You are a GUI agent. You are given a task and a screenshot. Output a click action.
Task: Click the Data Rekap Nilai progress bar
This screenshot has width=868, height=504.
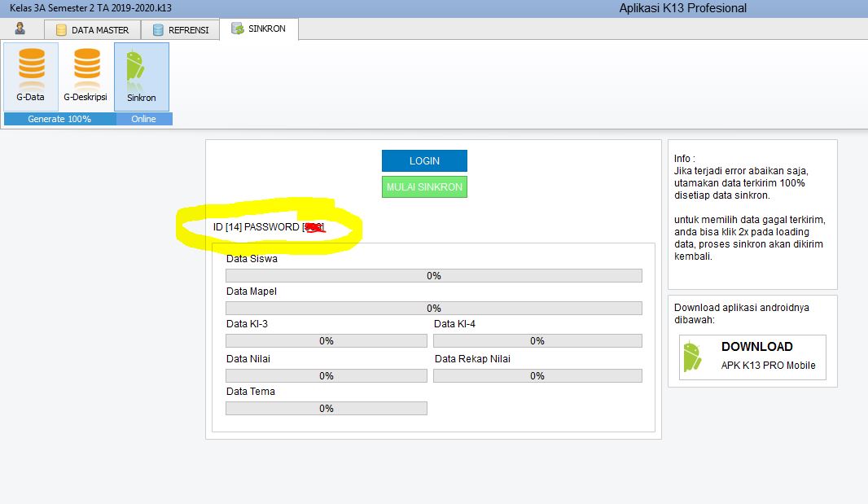(x=537, y=376)
